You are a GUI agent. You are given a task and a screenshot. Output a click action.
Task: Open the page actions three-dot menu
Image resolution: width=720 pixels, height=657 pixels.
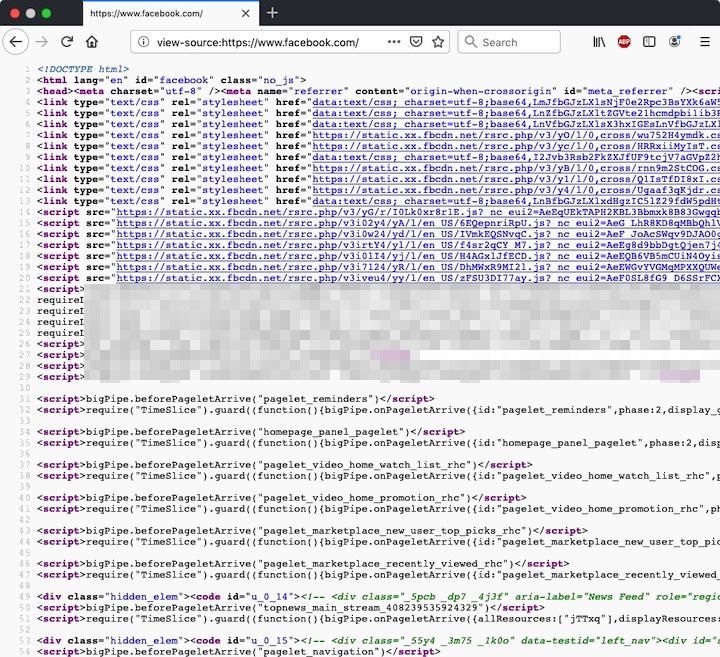tap(394, 42)
